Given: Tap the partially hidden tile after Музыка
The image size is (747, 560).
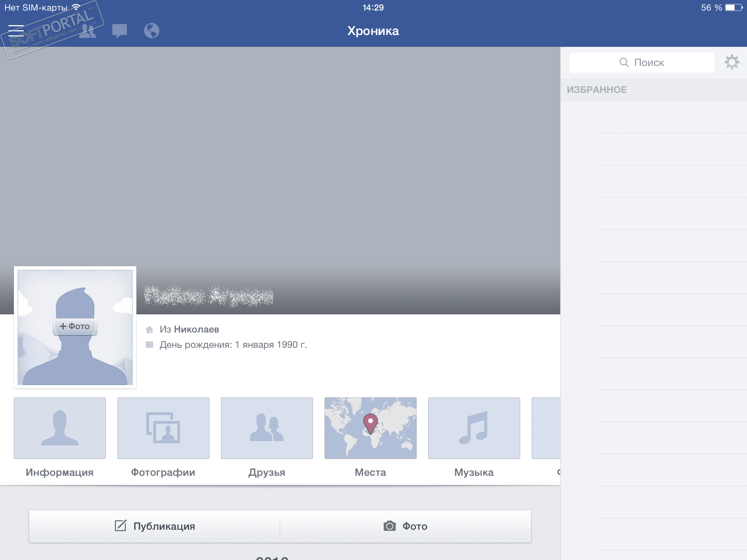Looking at the screenshot, I should point(546,428).
